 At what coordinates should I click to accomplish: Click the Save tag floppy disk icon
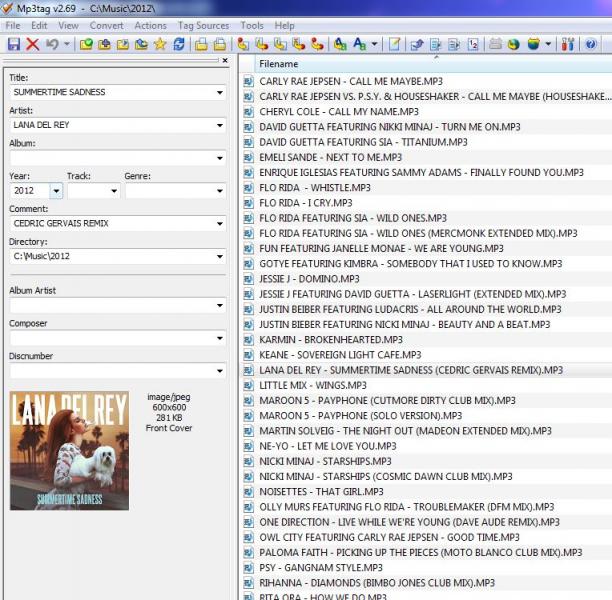click(x=14, y=44)
